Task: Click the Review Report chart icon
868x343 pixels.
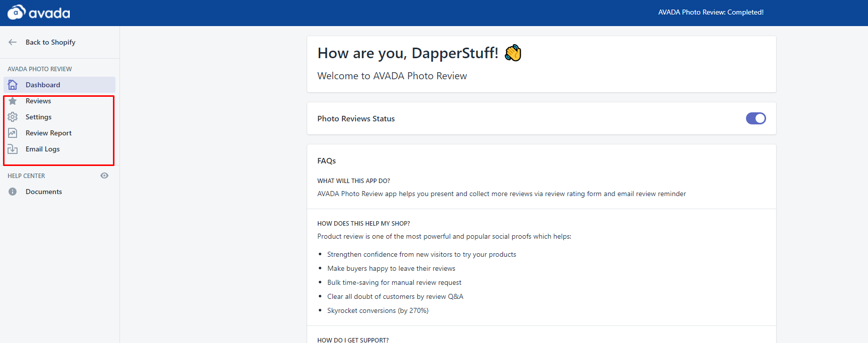Action: [x=13, y=133]
